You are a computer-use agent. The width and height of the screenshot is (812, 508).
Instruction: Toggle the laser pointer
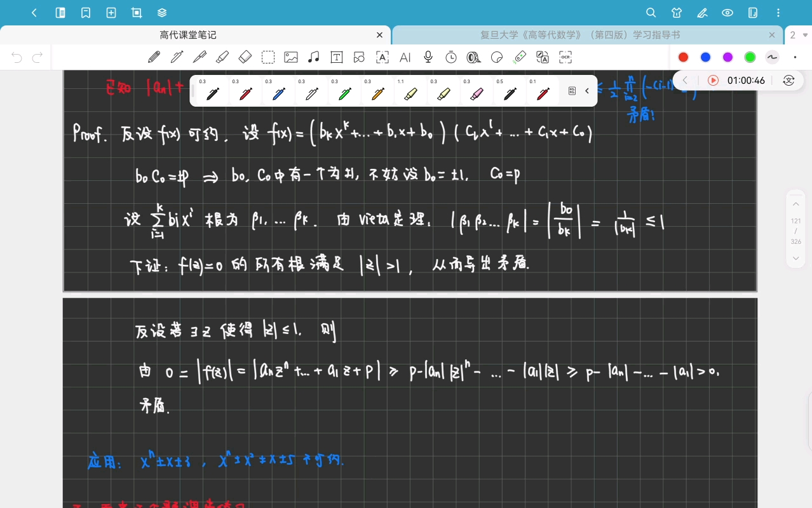(x=520, y=57)
